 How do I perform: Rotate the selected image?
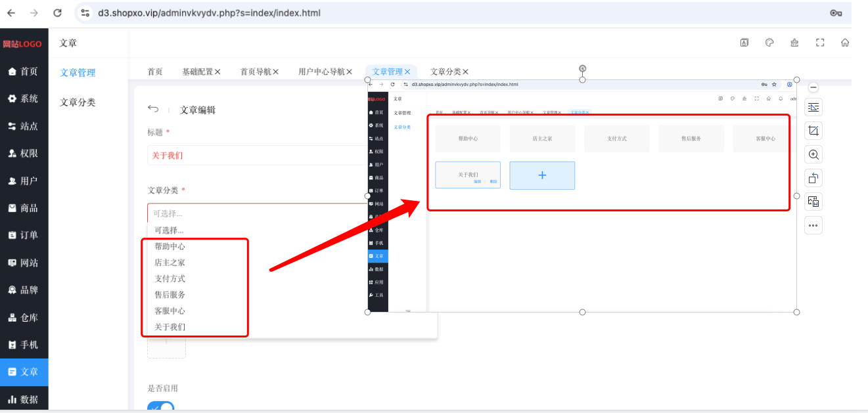tap(813, 178)
